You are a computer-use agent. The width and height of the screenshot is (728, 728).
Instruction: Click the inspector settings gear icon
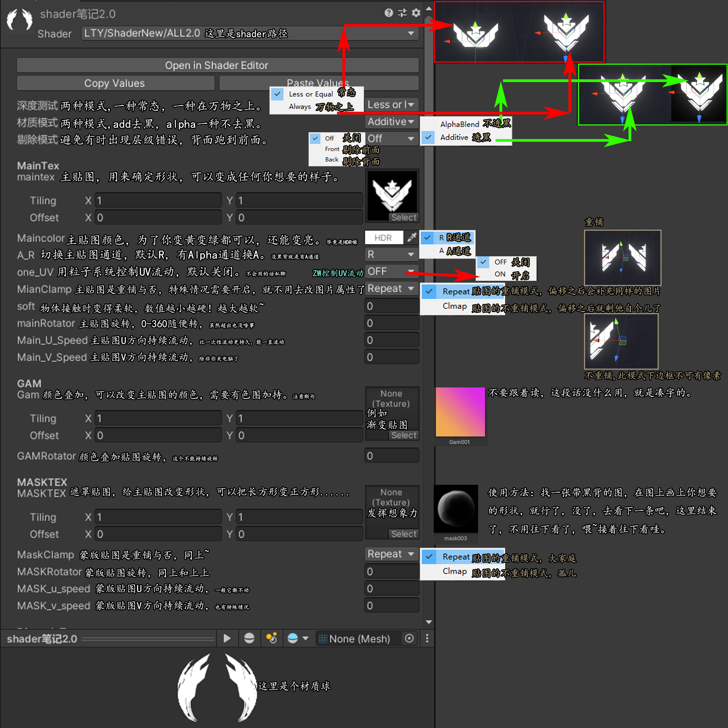coord(416,13)
